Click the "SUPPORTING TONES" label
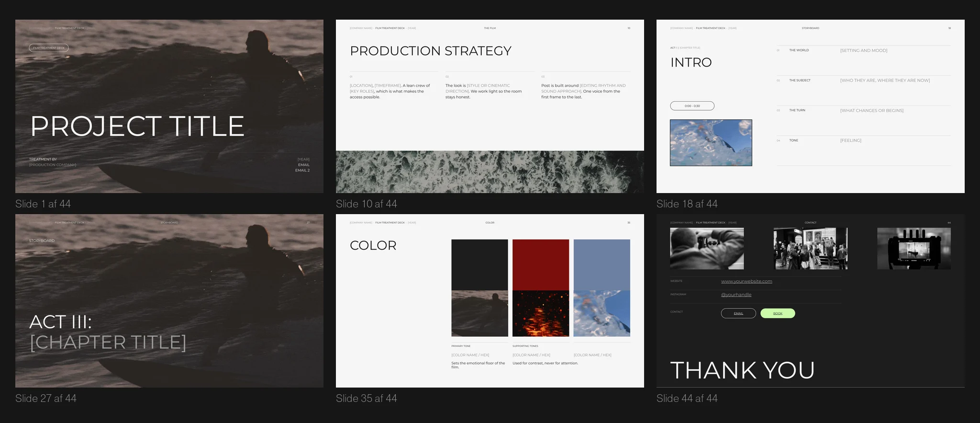Viewport: 980px width, 423px height. tap(525, 346)
